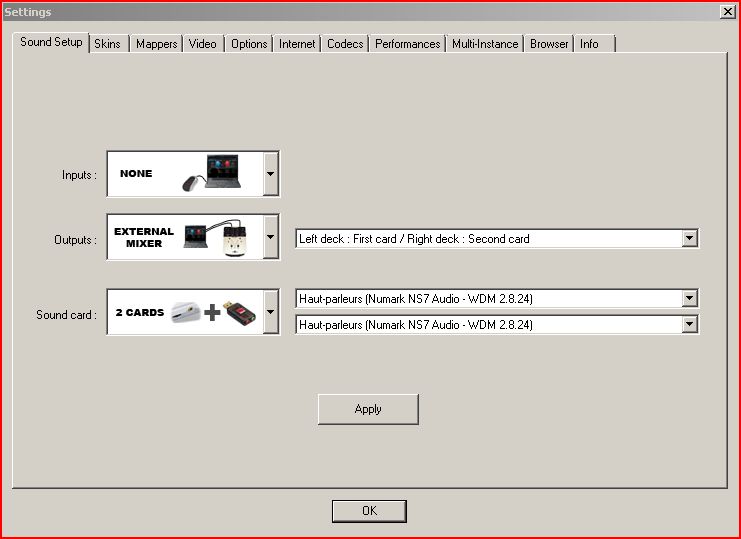Open the Left deck / Right deck routing dropdown
This screenshot has width=741, height=539.
(688, 239)
